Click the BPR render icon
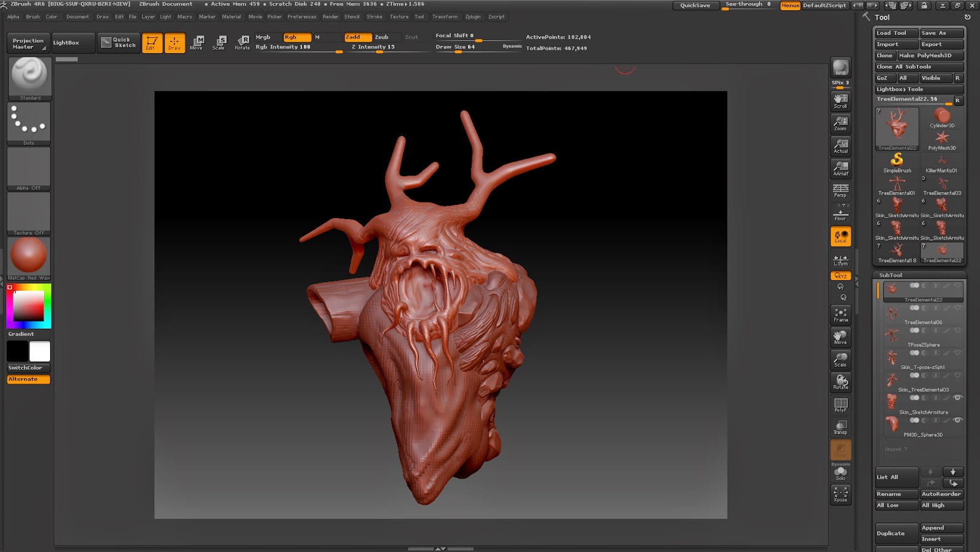Viewport: 980px width, 552px height. pyautogui.click(x=840, y=67)
